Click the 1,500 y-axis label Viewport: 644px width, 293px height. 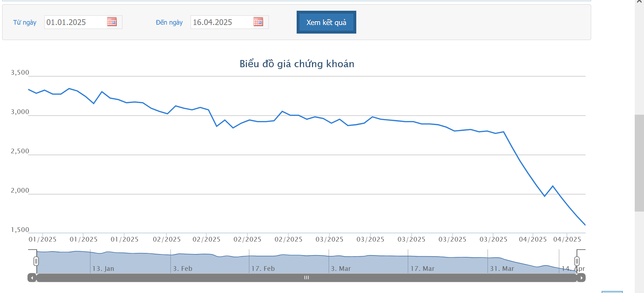[20, 230]
